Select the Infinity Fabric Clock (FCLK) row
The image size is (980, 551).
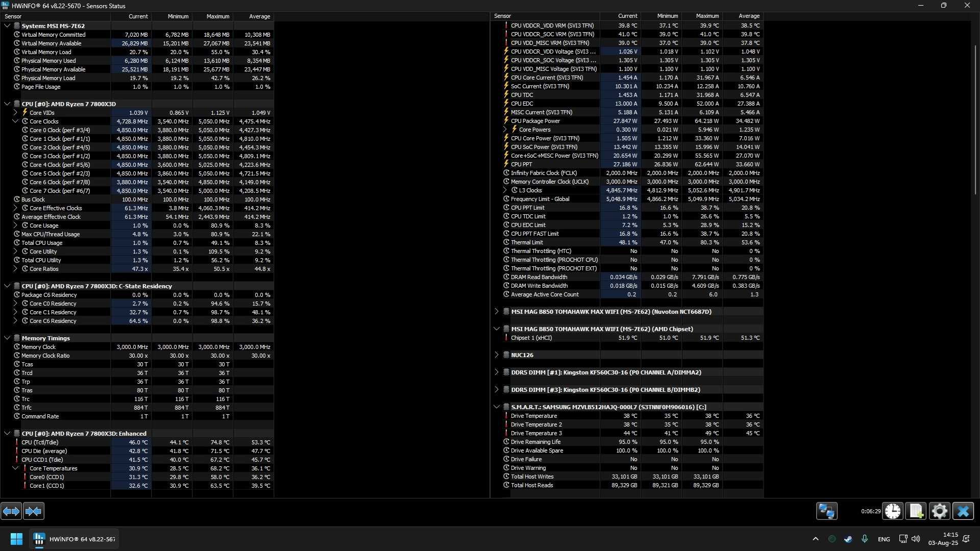click(x=627, y=173)
